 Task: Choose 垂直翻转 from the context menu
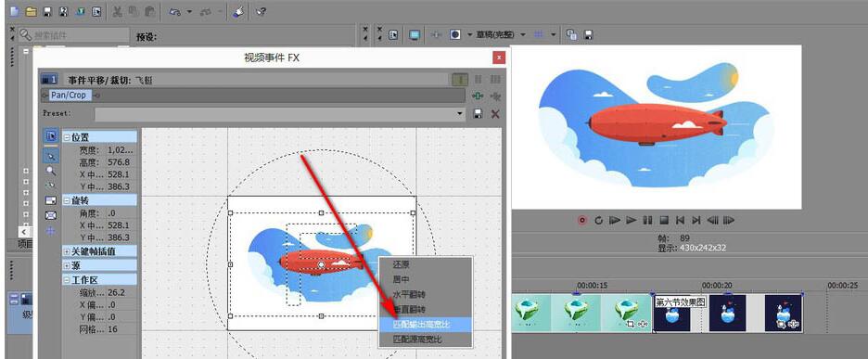tap(425, 309)
